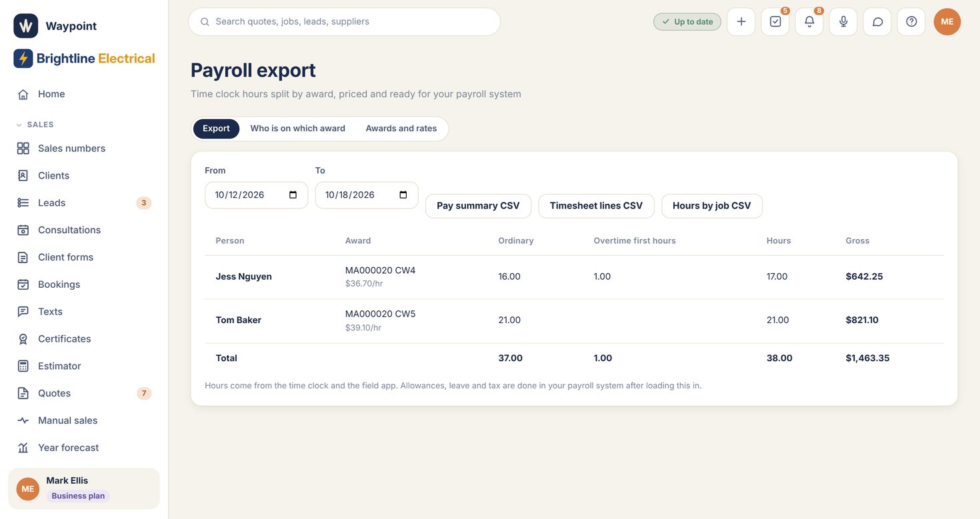Click the $821.10 gross value
Viewport: 980px width, 519px height.
[x=863, y=320]
